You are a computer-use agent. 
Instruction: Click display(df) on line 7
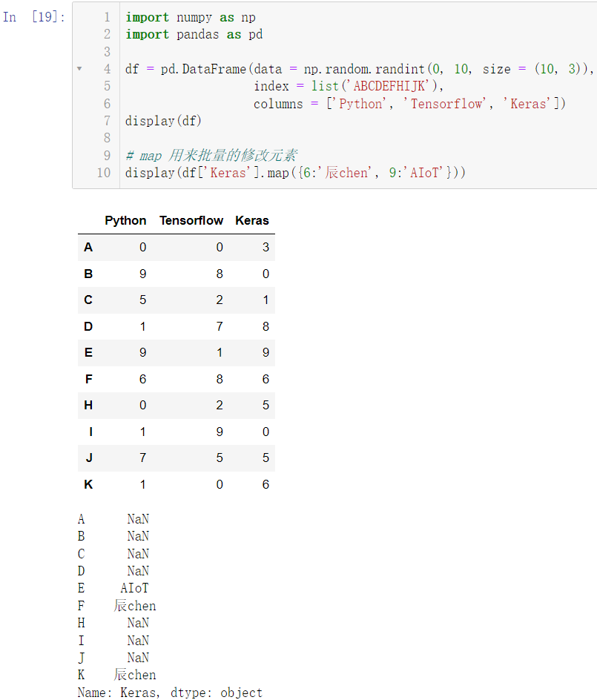click(163, 121)
